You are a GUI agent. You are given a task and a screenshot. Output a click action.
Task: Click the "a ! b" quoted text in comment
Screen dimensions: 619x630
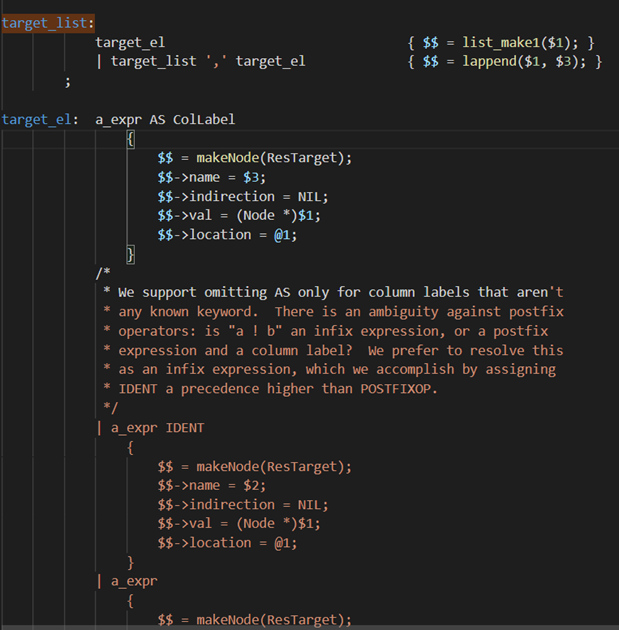click(255, 331)
